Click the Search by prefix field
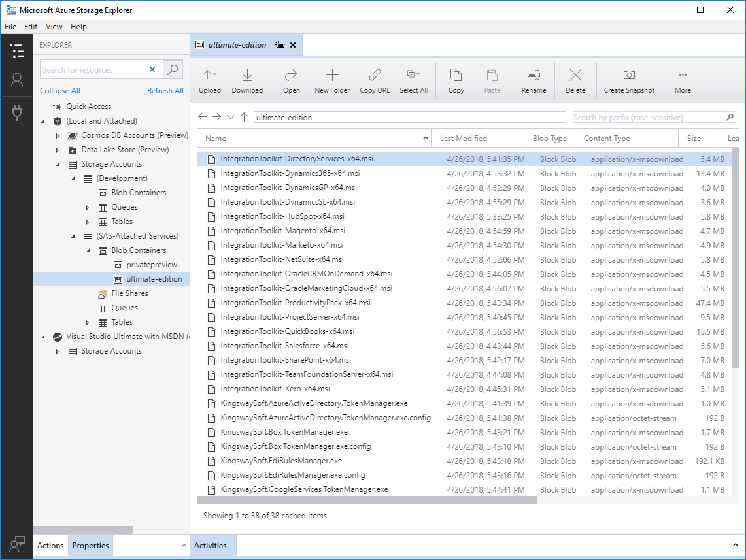The width and height of the screenshot is (746, 560). [x=649, y=117]
